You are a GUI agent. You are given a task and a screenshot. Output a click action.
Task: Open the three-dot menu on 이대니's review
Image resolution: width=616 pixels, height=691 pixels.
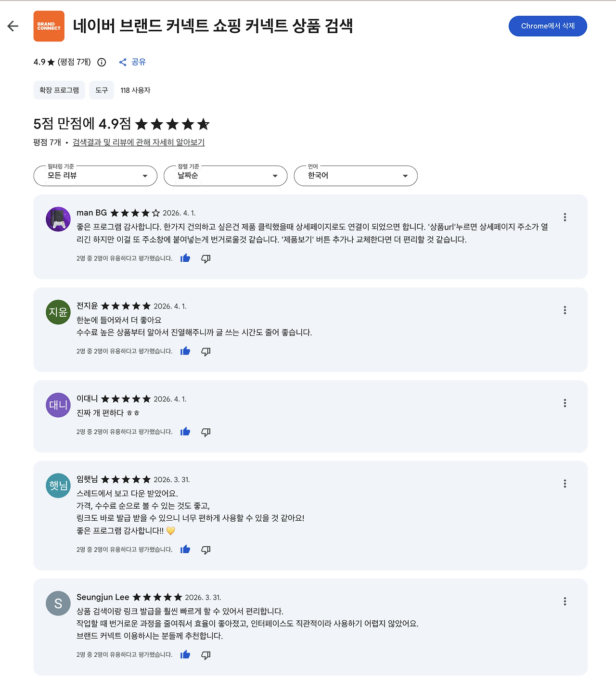point(564,403)
